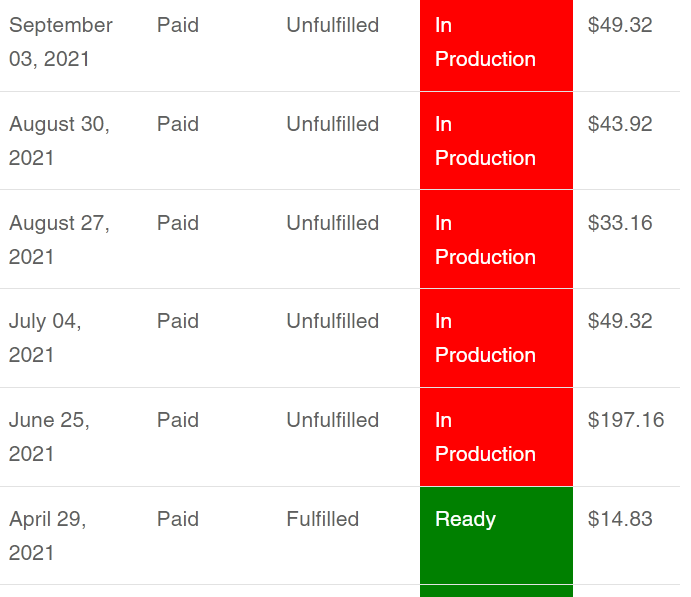Click Unfulfilled status on July 04 order
This screenshot has height=597, width=691.
pyautogui.click(x=333, y=321)
